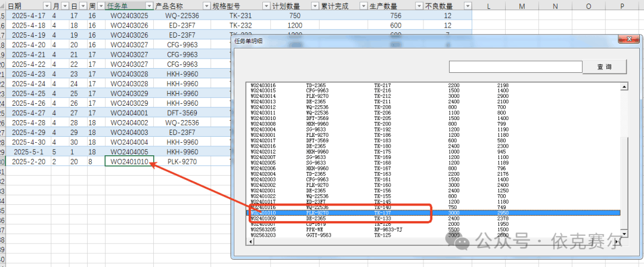Select column M header
This screenshot has width=644, height=267.
tap(522, 5)
